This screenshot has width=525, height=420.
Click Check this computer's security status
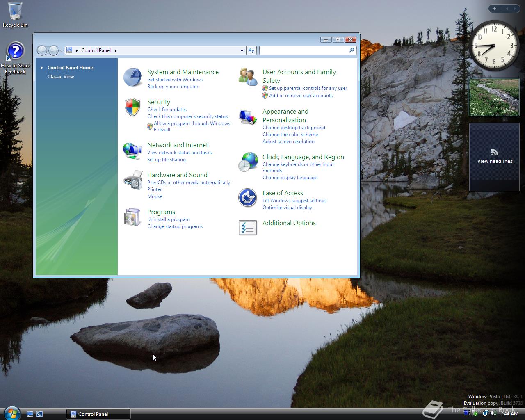(187, 116)
